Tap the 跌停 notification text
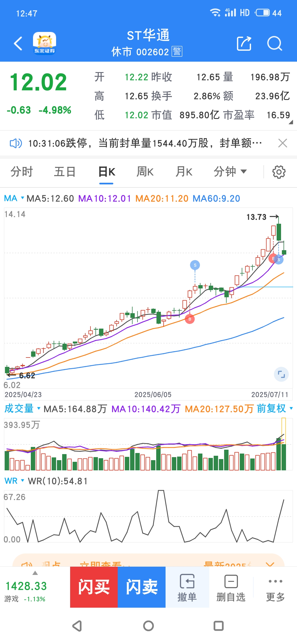 click(145, 143)
